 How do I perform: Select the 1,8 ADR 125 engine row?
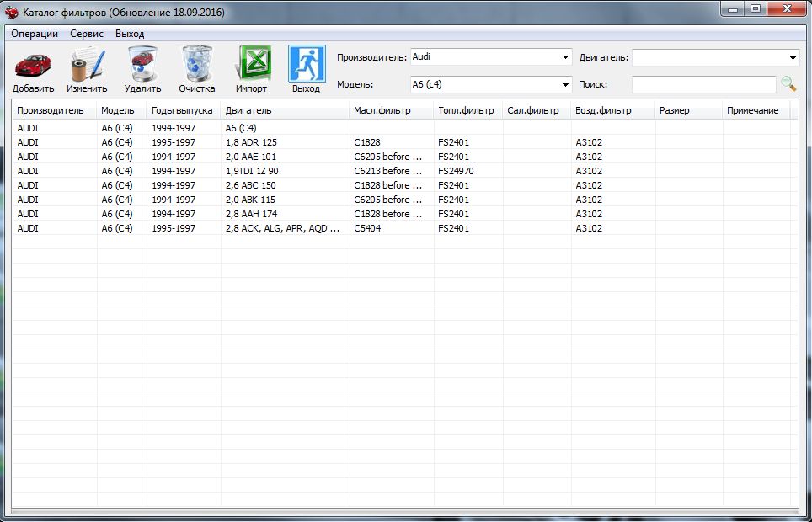[405, 142]
